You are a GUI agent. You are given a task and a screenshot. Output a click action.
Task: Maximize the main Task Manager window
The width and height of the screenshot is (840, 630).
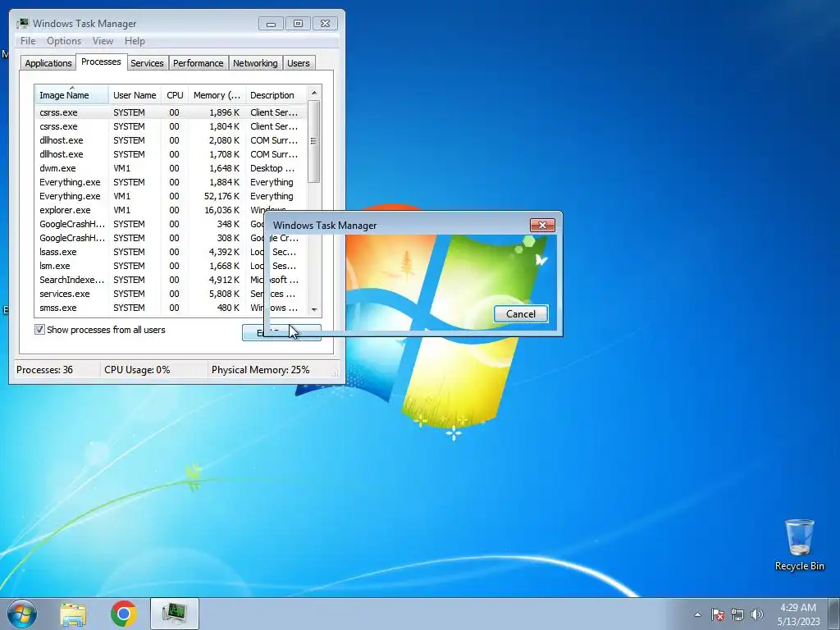[298, 24]
